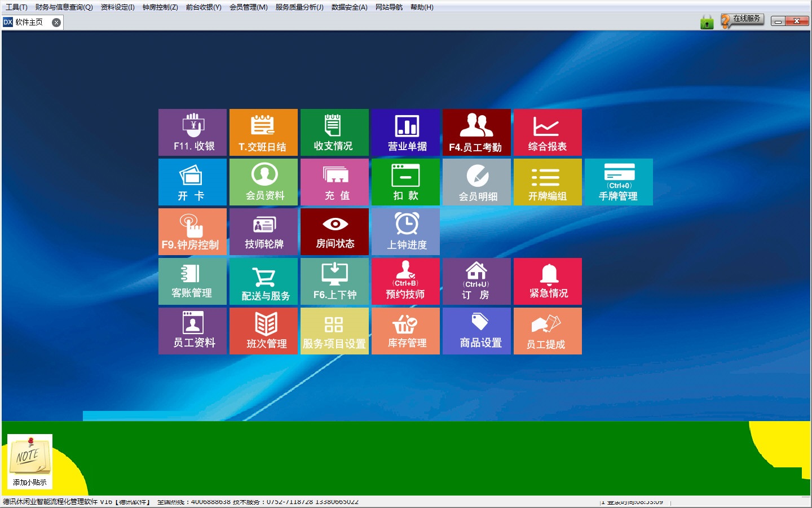Open the F11 收银 cashier tile
This screenshot has width=812, height=508.
click(x=192, y=132)
